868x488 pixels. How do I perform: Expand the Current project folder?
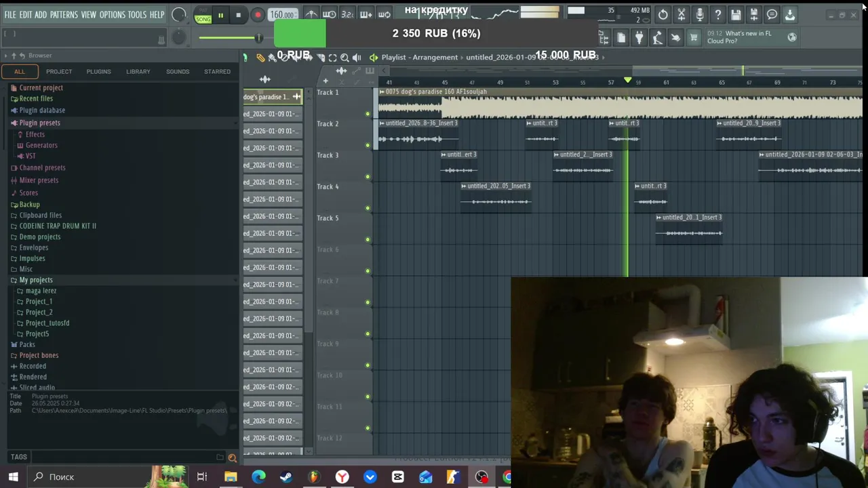click(x=41, y=87)
